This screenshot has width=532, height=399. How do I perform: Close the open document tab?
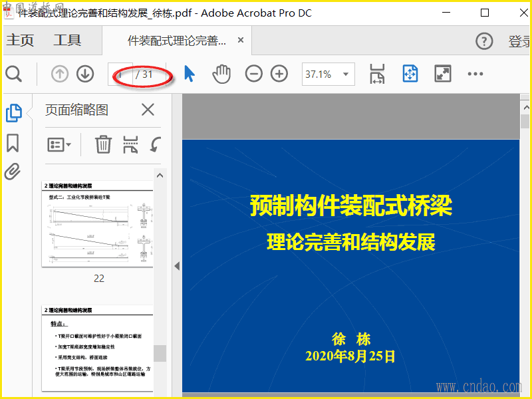(241, 40)
